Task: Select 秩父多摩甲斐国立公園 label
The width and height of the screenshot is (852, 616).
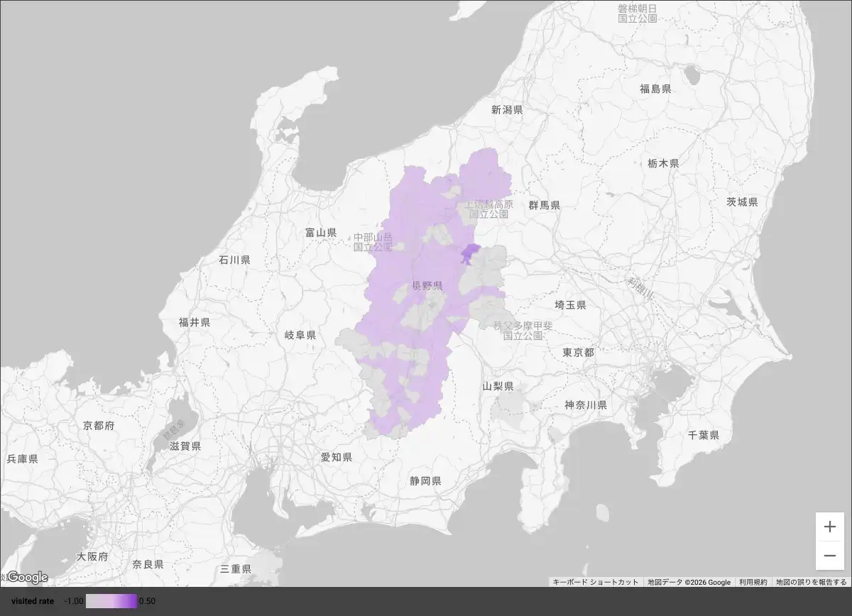Action: point(523,331)
